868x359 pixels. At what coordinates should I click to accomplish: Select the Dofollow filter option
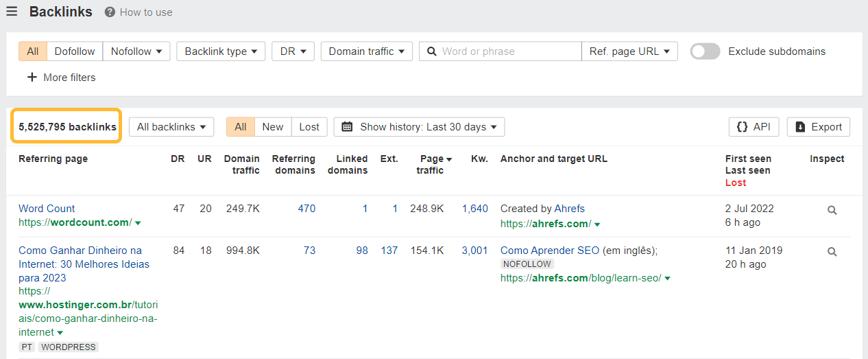[75, 51]
